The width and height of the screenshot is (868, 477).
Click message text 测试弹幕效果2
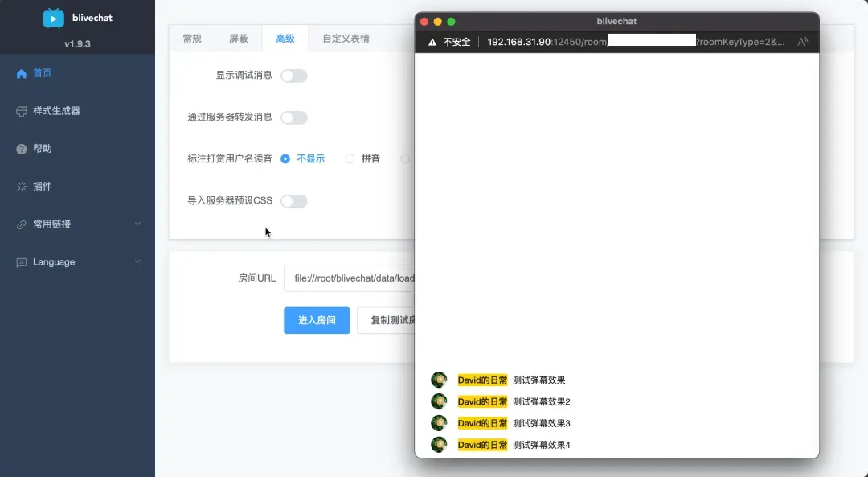542,401
